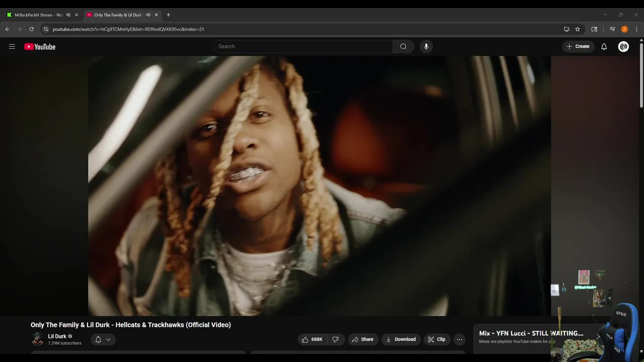Reload the YouTube page

tap(31, 29)
